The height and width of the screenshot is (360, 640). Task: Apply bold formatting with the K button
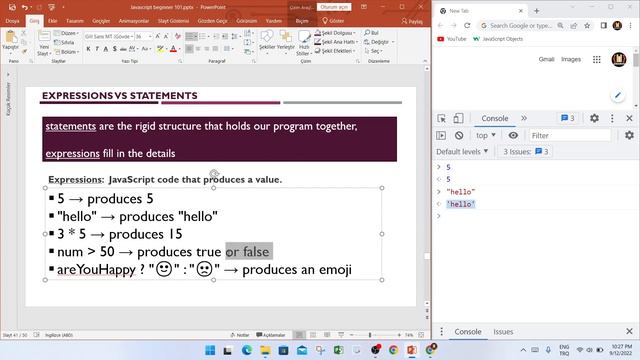tap(89, 49)
